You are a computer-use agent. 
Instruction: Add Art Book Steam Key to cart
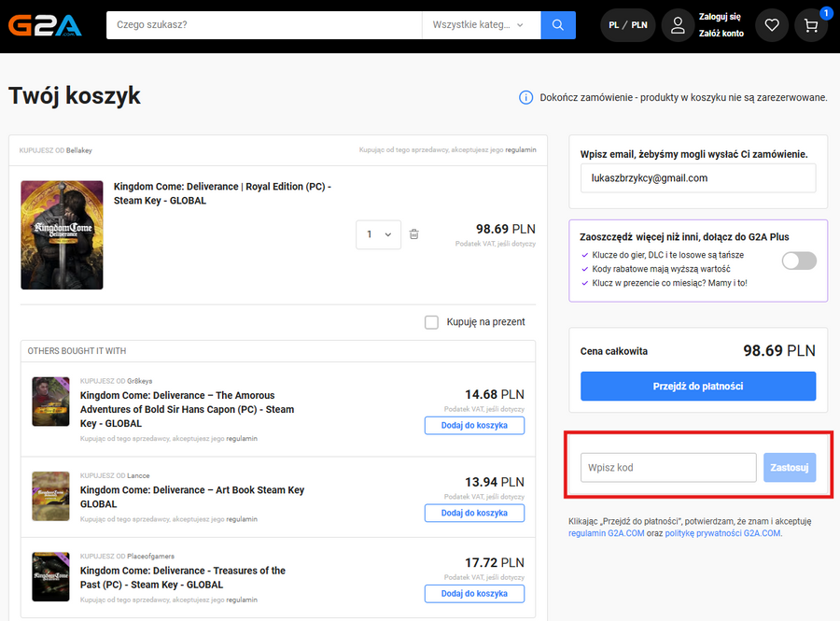coord(474,513)
